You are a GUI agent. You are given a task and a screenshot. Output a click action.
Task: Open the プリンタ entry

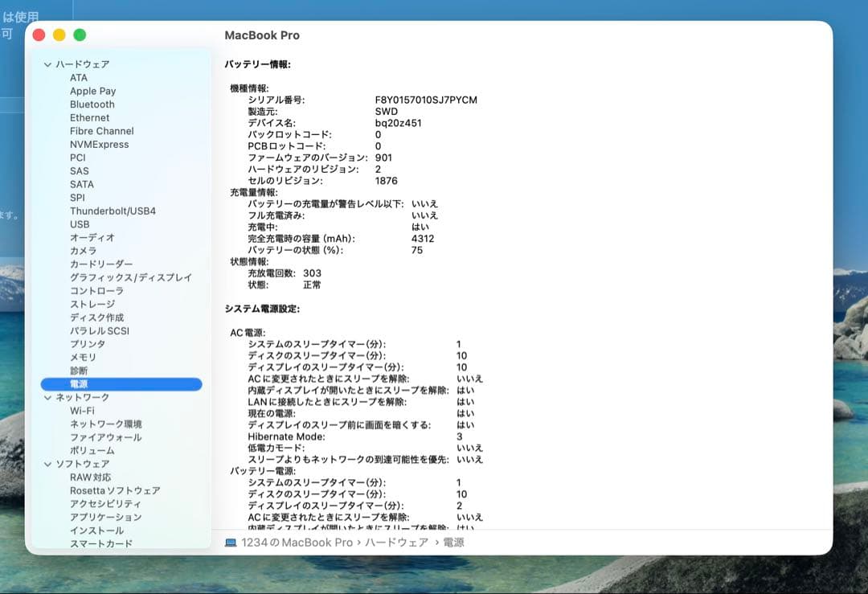click(x=88, y=344)
